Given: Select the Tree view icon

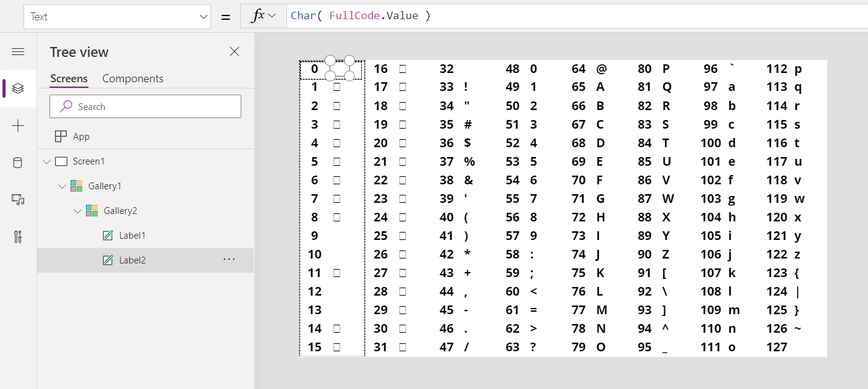Looking at the screenshot, I should (x=18, y=88).
